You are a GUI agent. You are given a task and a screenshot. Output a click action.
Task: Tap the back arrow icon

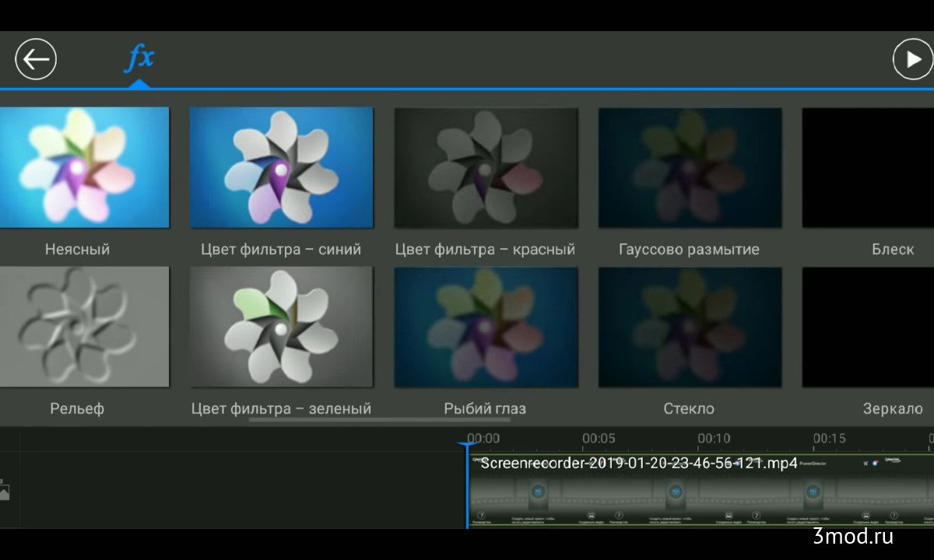tap(36, 60)
